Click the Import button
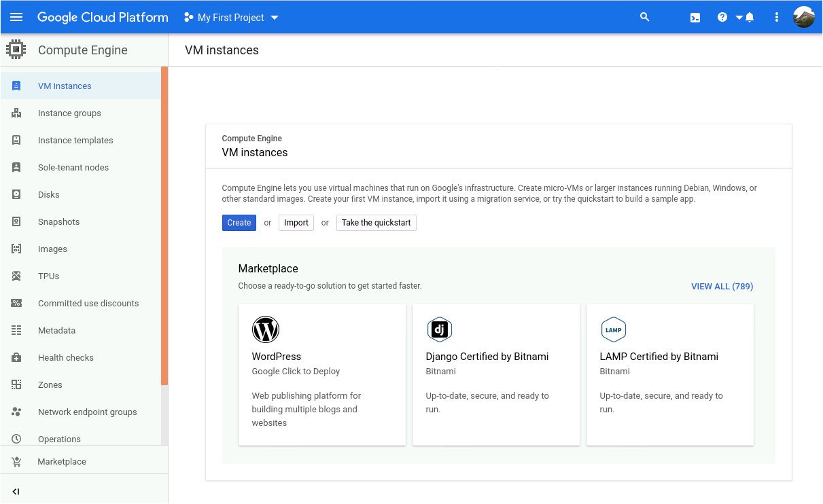Screen dimensions: 823x504 [x=296, y=223]
